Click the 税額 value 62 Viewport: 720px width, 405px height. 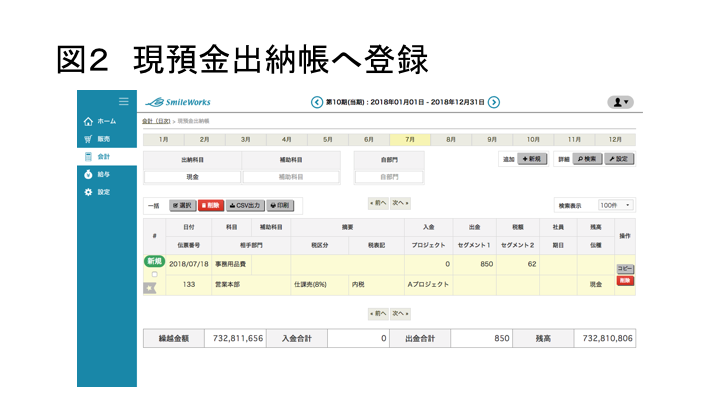[x=532, y=264]
